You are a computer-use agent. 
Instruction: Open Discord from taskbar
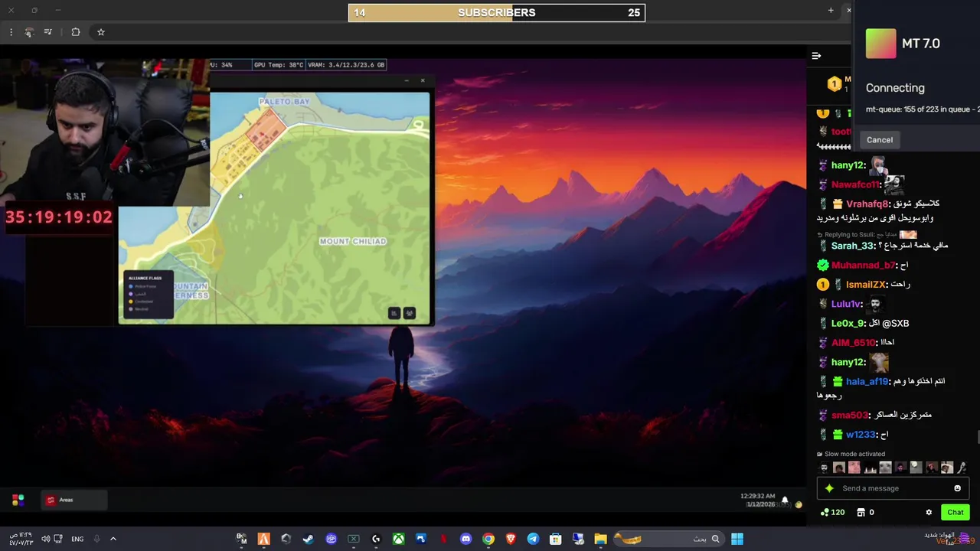(x=465, y=539)
